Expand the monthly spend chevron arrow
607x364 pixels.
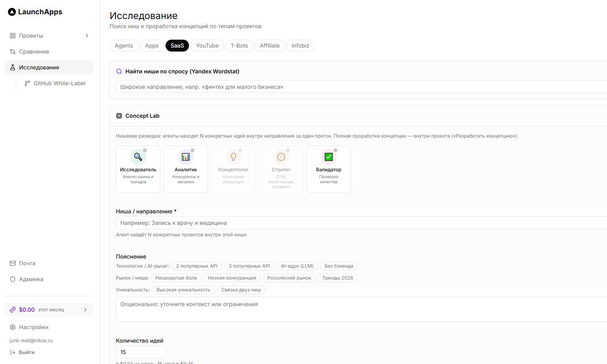click(x=85, y=310)
